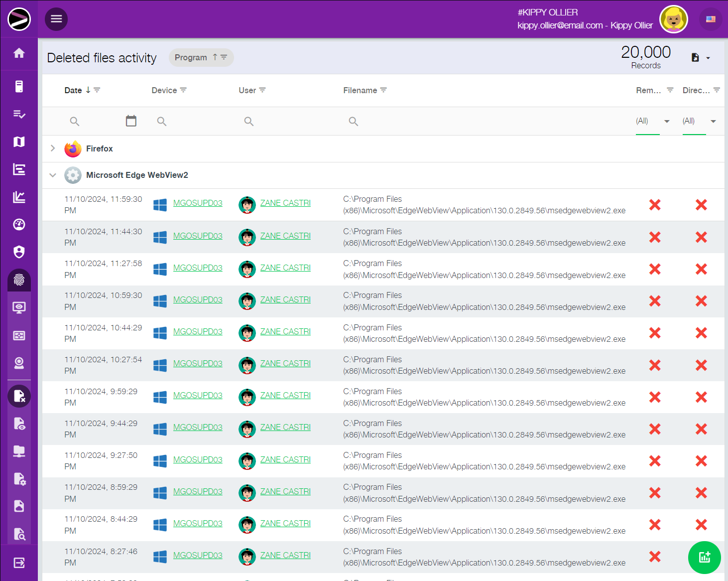Sort by the Date column header
Image resolution: width=728 pixels, height=581 pixels.
click(x=73, y=90)
